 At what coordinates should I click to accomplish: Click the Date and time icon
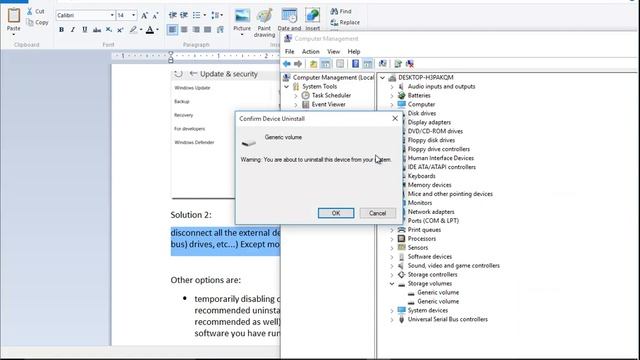tap(289, 16)
